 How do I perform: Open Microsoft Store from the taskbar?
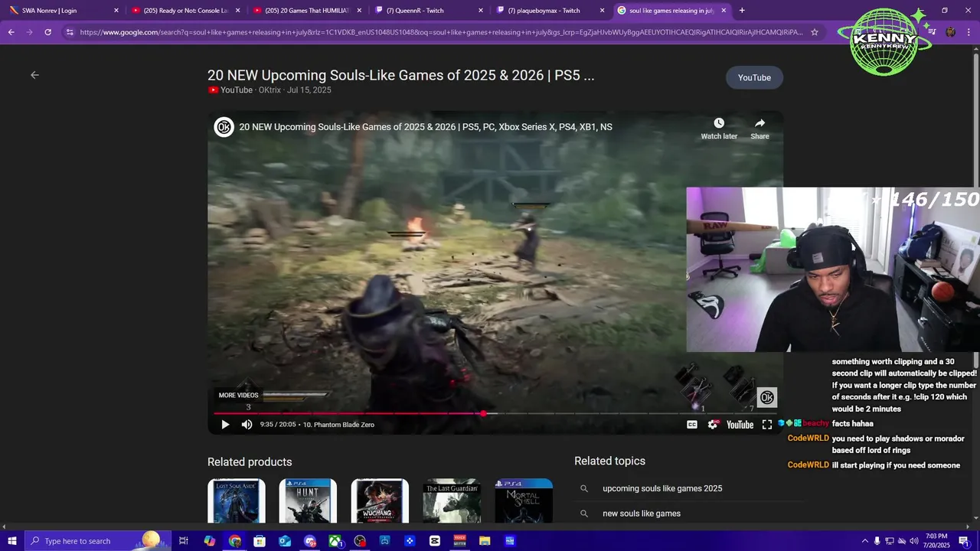260,541
